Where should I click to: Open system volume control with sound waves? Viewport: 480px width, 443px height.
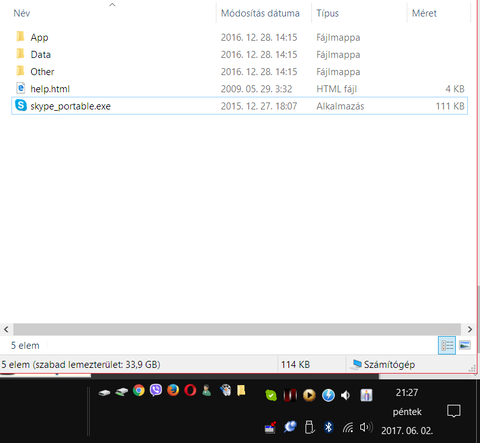[x=366, y=427]
